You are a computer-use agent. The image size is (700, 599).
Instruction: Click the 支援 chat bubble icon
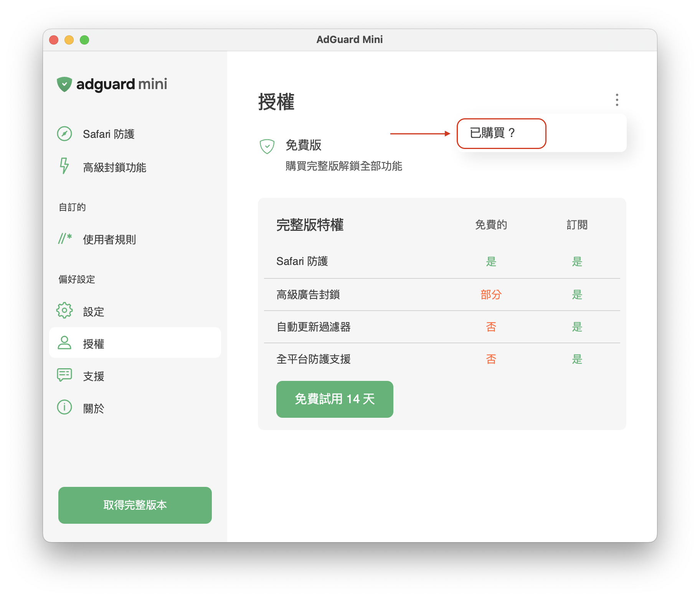(x=64, y=375)
